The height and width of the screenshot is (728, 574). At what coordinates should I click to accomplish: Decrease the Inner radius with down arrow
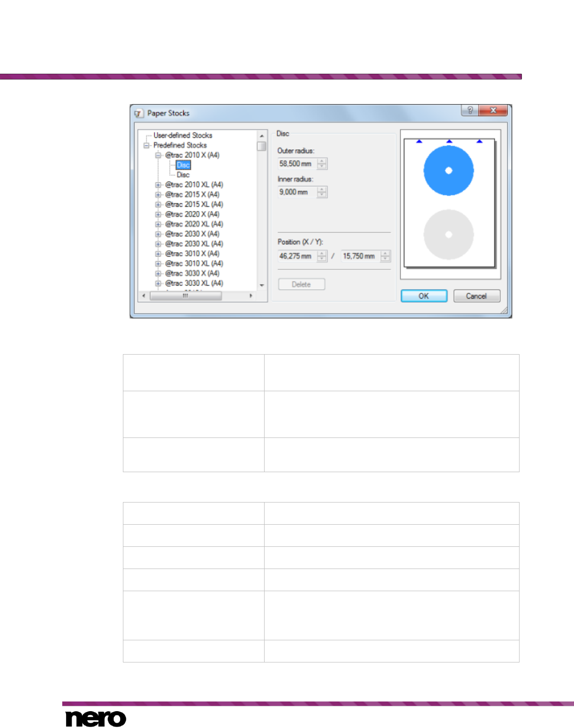322,195
